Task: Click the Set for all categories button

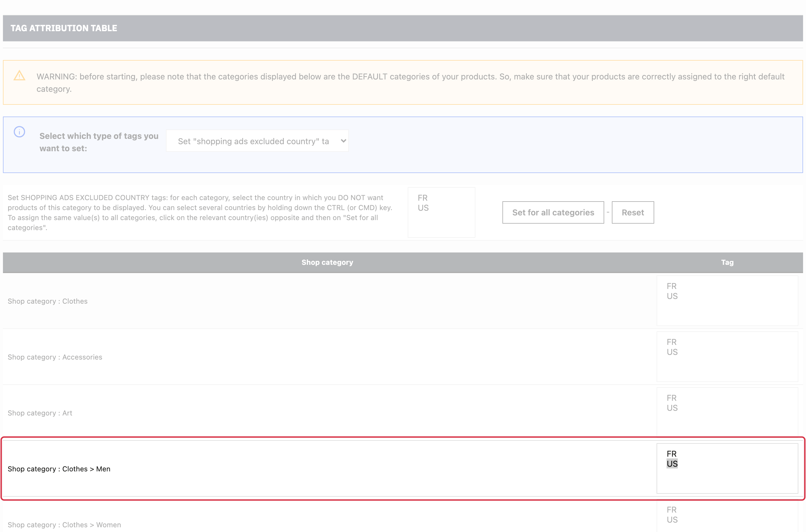Action: (553, 212)
